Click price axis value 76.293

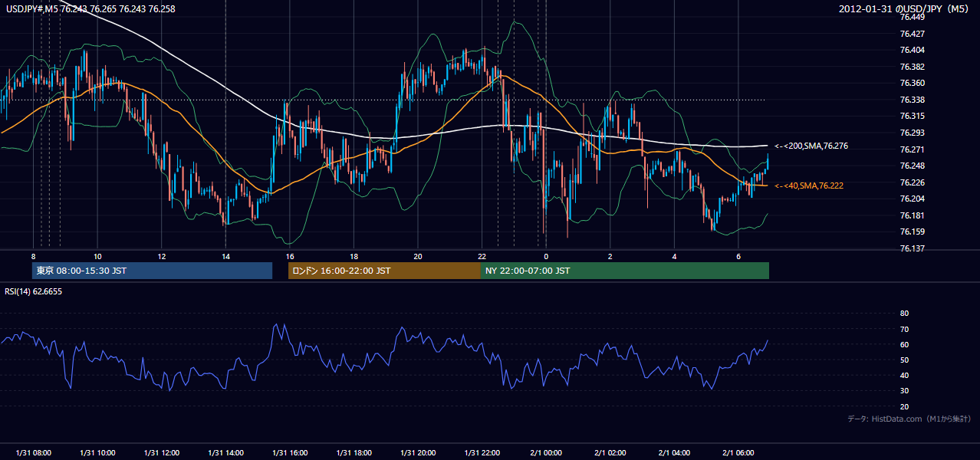[912, 133]
